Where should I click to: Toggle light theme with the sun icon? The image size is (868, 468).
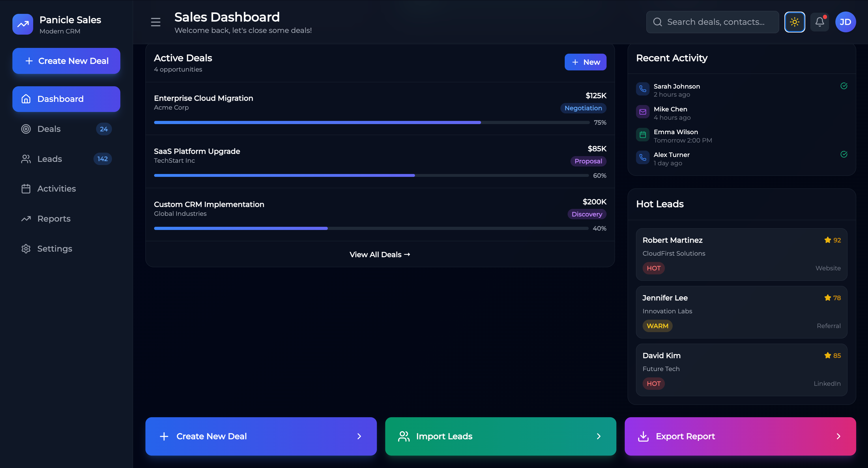(795, 22)
